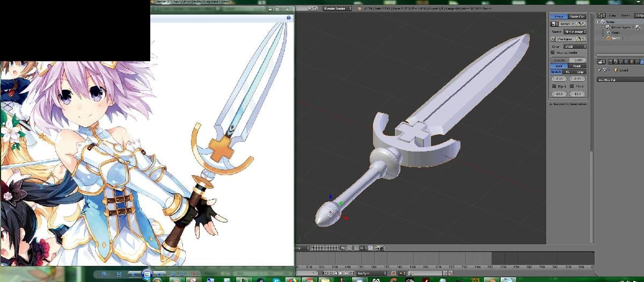
Task: Open File Explorer folder icon on taskbar
Action: pyautogui.click(x=325, y=280)
